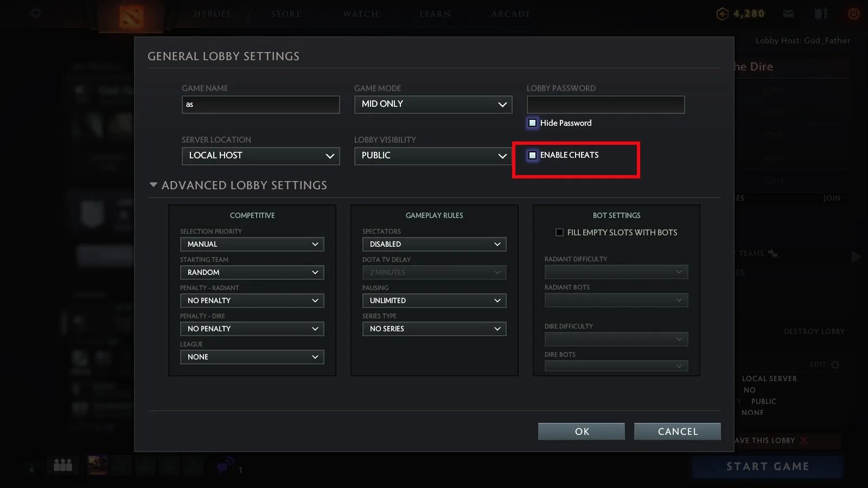This screenshot has height=488, width=868.
Task: Click the Lobby Password input field
Action: click(606, 105)
